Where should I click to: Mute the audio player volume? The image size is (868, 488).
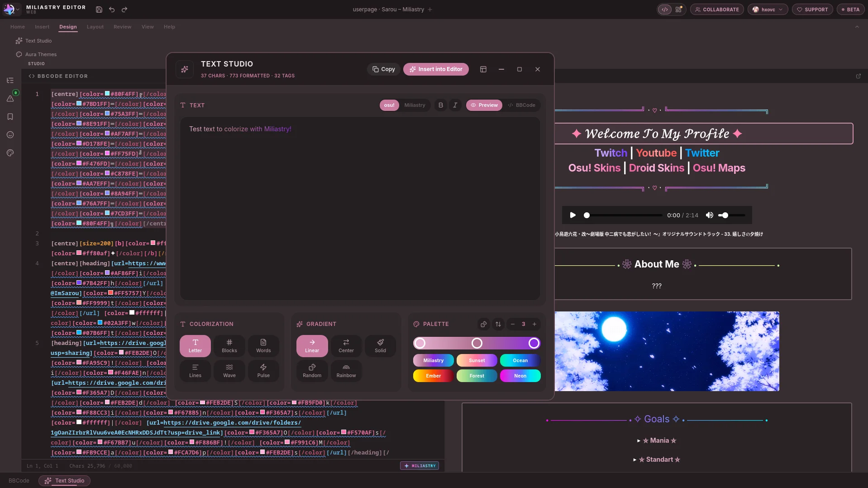pos(710,215)
